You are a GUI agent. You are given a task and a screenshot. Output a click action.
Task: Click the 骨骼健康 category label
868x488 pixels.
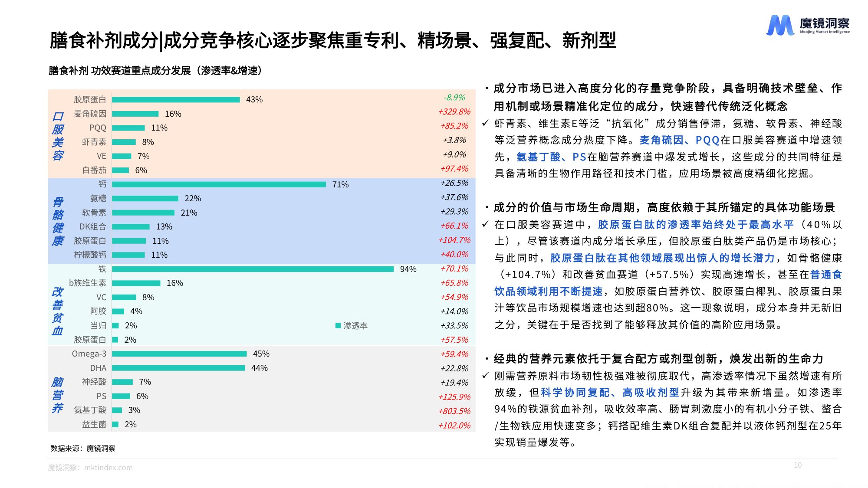click(x=58, y=221)
